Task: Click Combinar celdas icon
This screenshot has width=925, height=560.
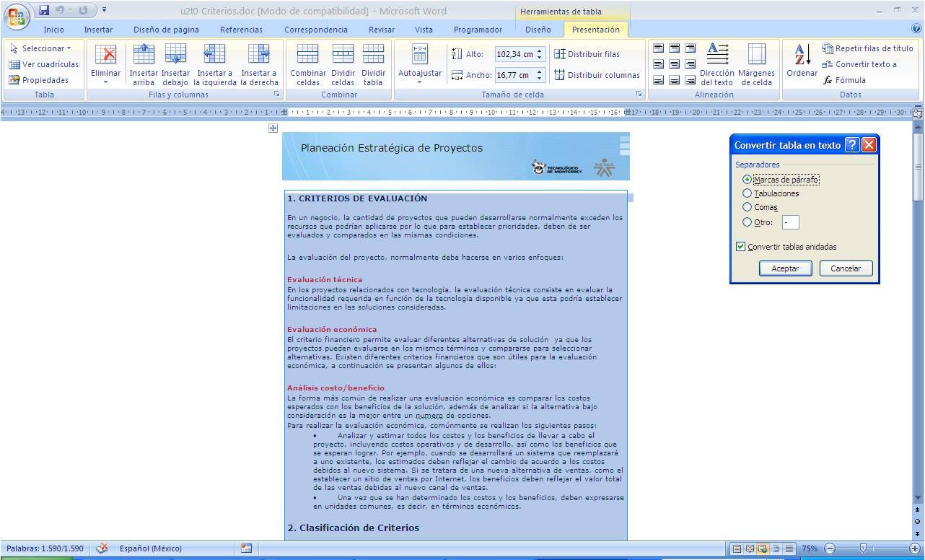Action: [308, 55]
